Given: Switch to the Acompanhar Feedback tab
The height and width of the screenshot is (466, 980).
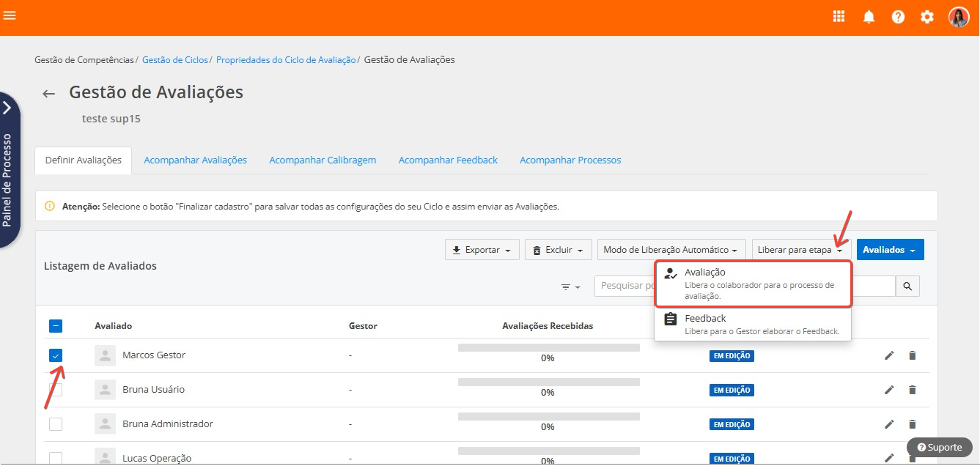Looking at the screenshot, I should (x=448, y=160).
